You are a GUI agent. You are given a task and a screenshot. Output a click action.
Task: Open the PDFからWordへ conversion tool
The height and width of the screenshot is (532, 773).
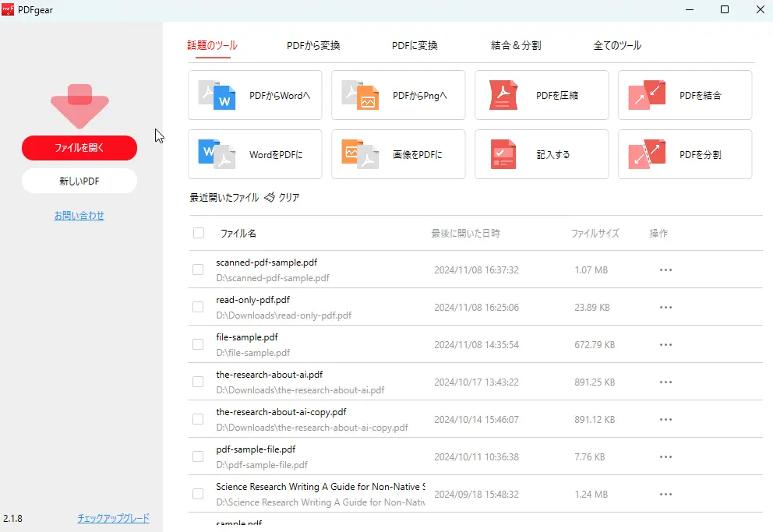[x=255, y=95]
